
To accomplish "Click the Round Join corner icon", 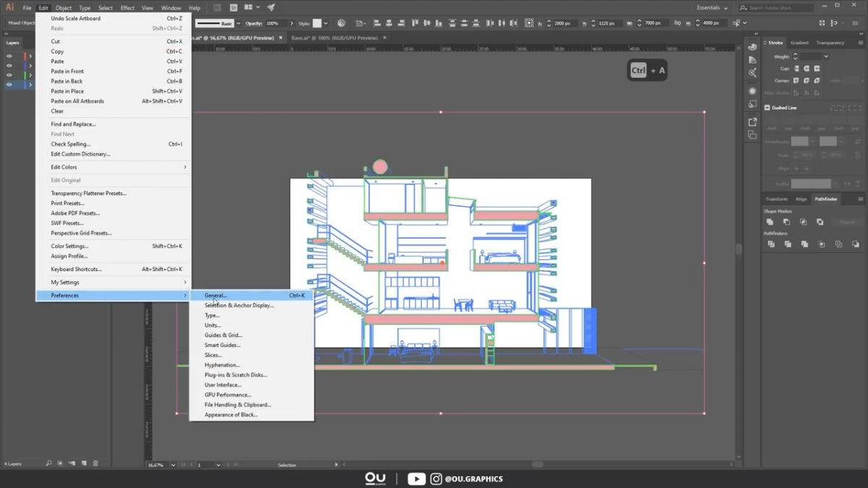I will 806,81.
